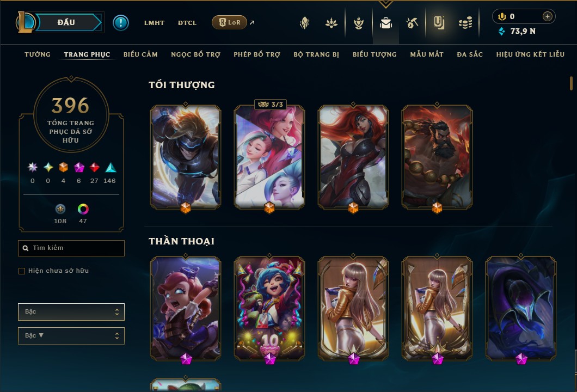Switch to the BIỂU CẢM tab
Viewport: 577px width, 392px height.
[x=140, y=54]
